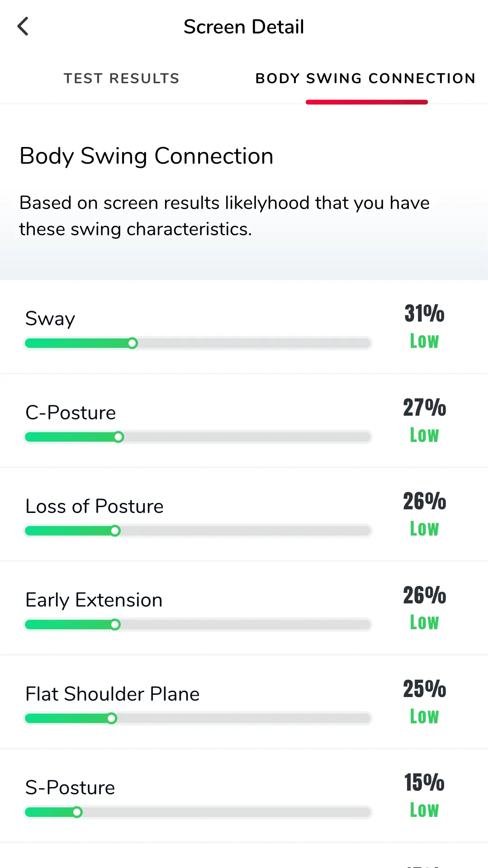Click the 31% value next to Sway
Screen dimensions: 488x868
click(x=423, y=313)
